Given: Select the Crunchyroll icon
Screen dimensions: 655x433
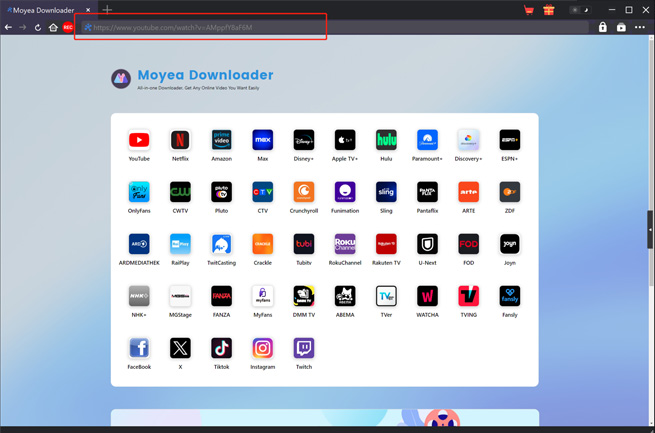Looking at the screenshot, I should click(x=304, y=192).
